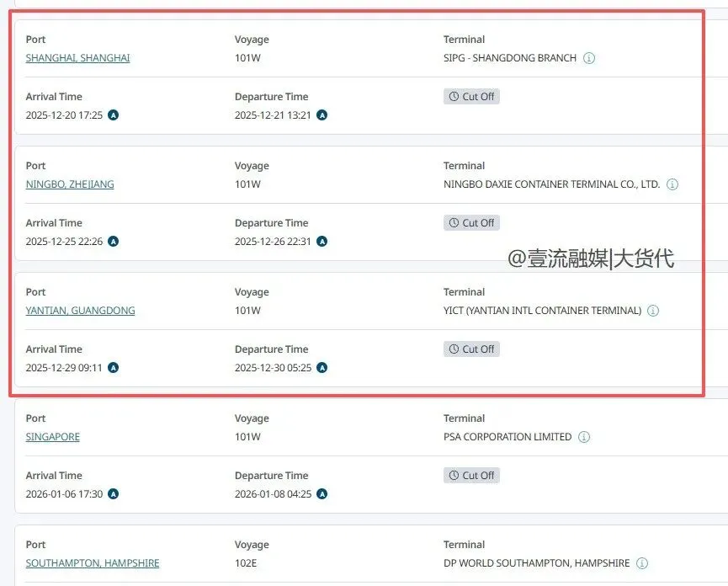Open the SOUTHAMPTON, HAMPSHIRE port link
The height and width of the screenshot is (586, 728).
pos(92,563)
